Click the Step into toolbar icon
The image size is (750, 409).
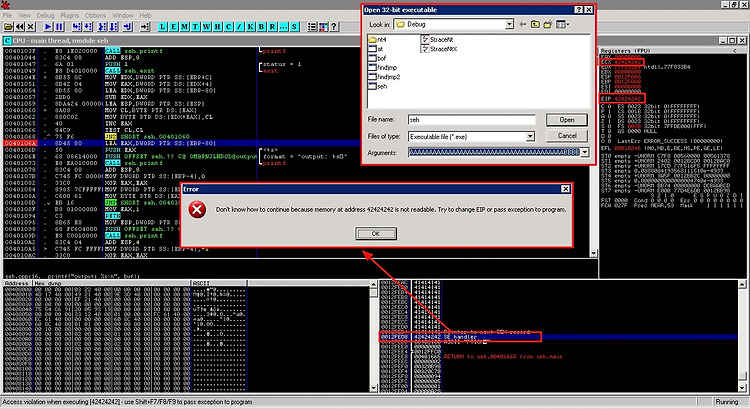click(x=77, y=27)
